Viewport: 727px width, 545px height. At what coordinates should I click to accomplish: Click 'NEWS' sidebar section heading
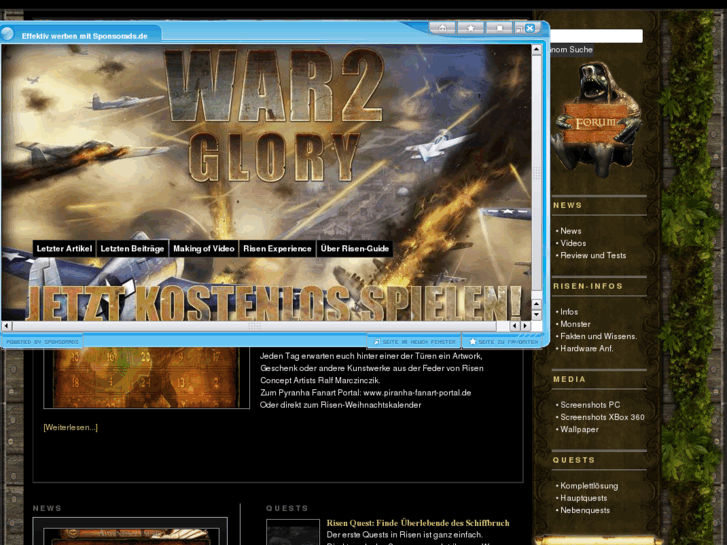click(568, 205)
